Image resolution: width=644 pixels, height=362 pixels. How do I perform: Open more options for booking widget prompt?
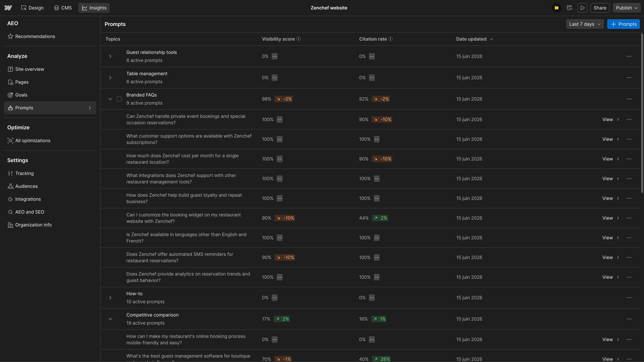click(x=629, y=218)
